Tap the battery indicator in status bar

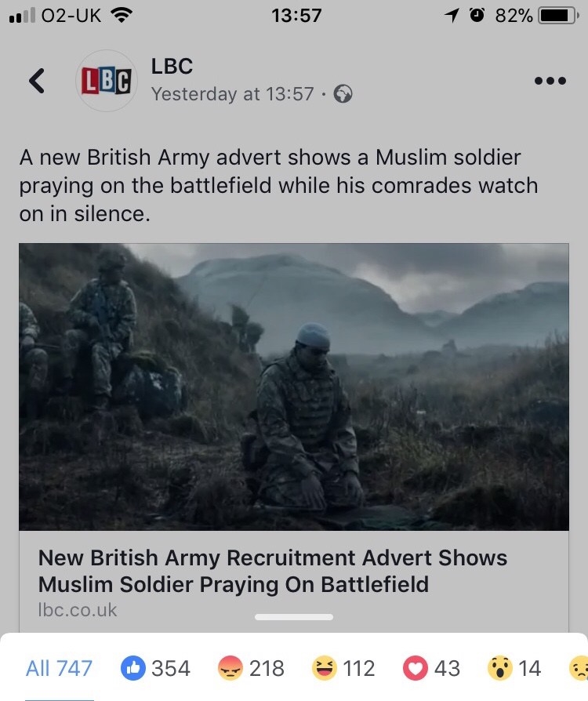pos(558,16)
